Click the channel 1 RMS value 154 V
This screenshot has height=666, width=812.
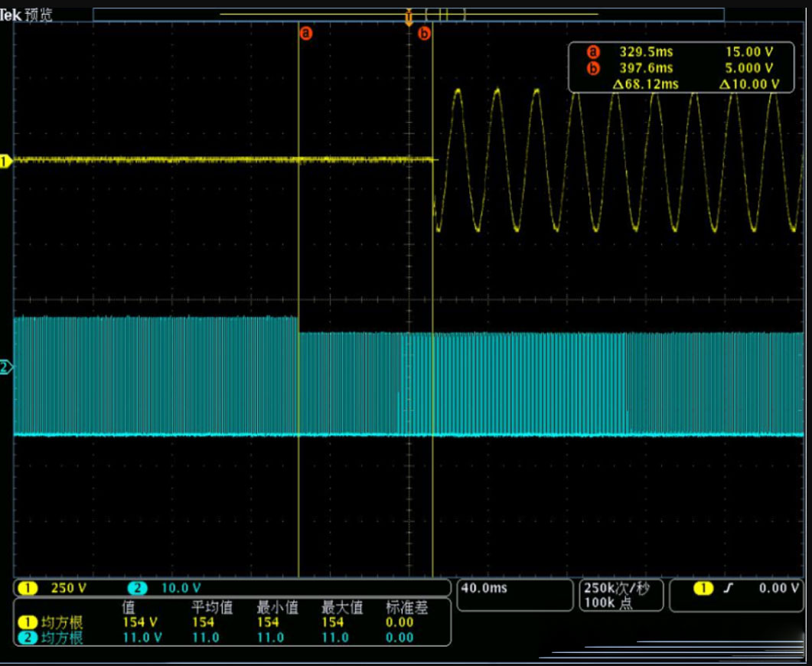(x=140, y=622)
